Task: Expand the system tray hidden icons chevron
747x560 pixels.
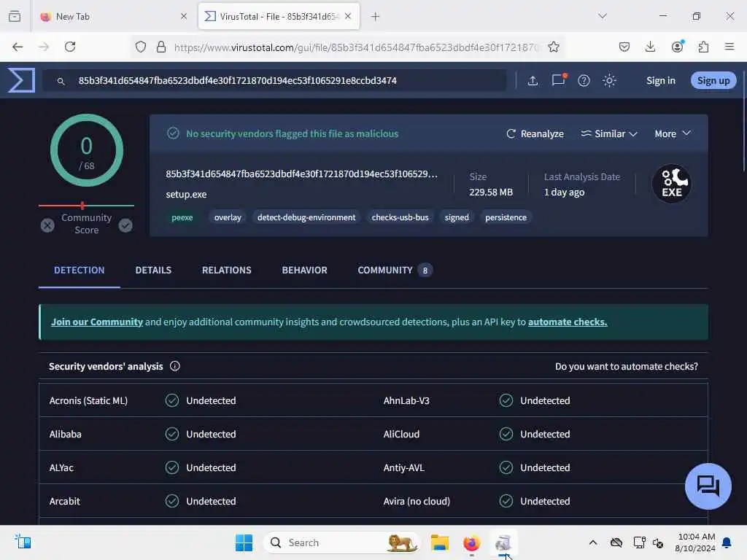Action: tap(592, 542)
